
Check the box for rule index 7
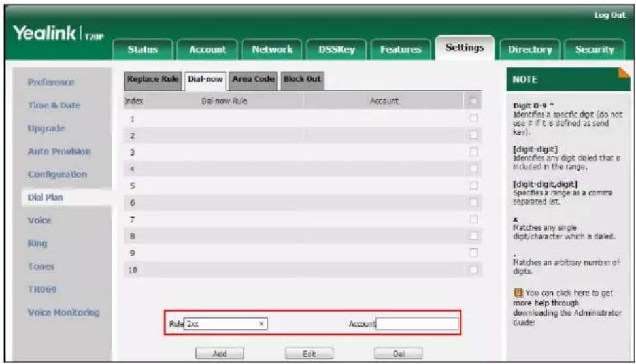[473, 219]
